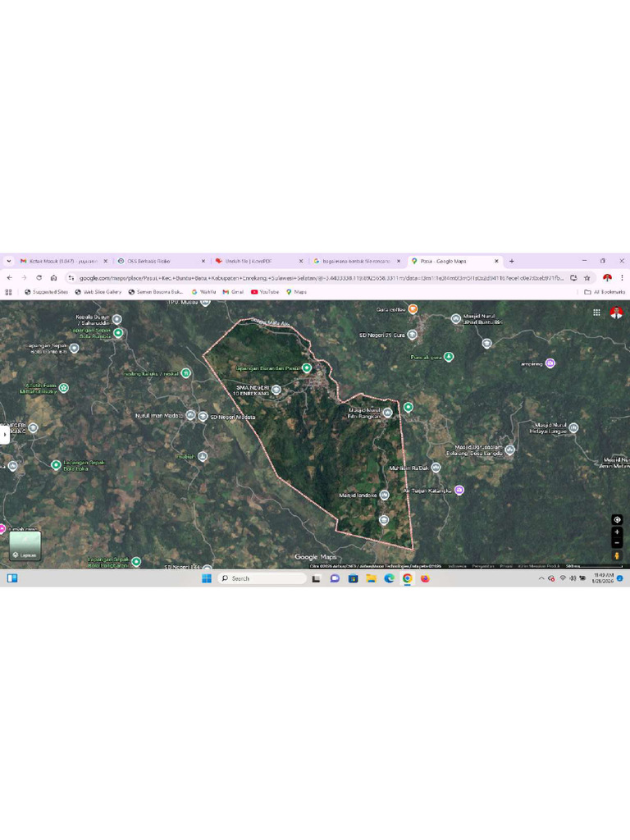Open the Gura coffee map marker
This screenshot has width=630, height=840.
pyautogui.click(x=413, y=309)
